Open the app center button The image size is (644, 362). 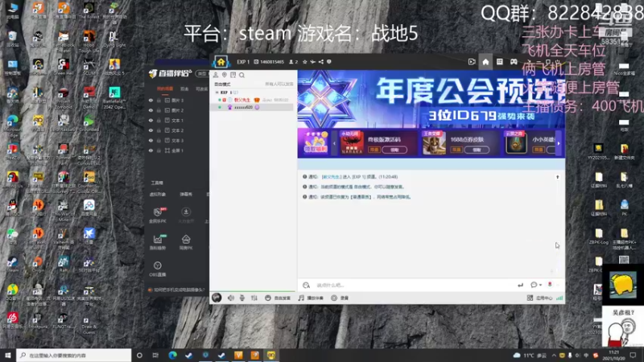(539, 298)
